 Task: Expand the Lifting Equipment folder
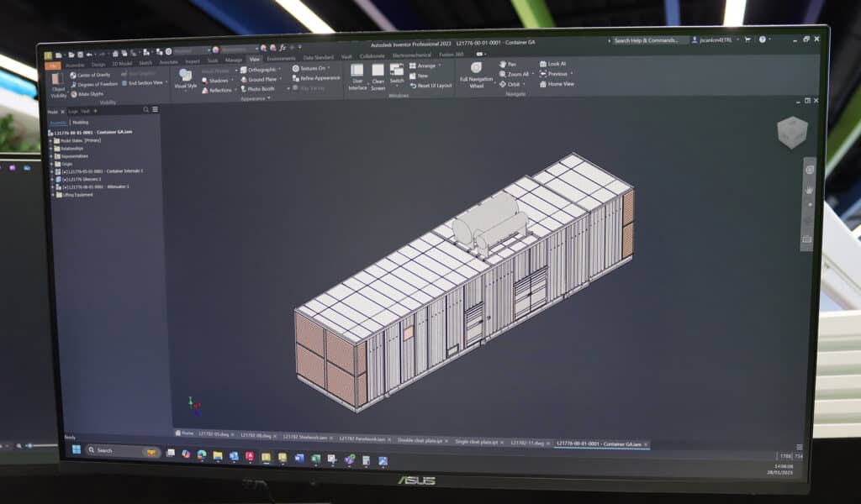click(53, 194)
